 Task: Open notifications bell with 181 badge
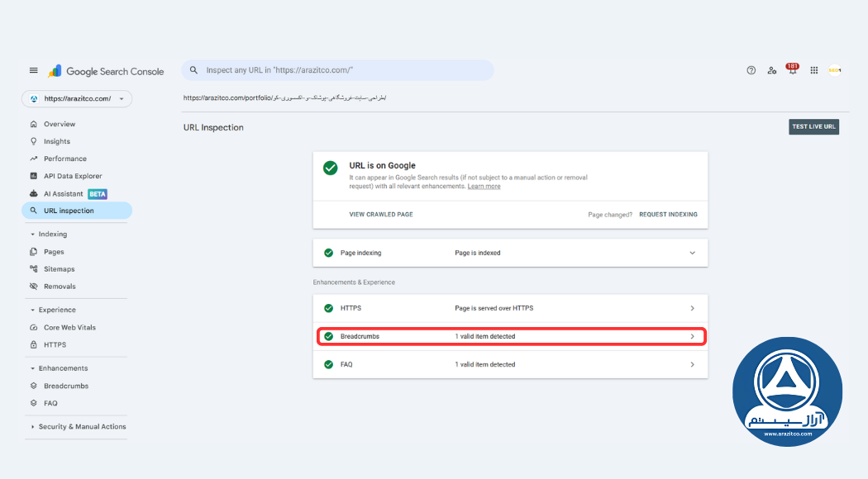pyautogui.click(x=793, y=69)
